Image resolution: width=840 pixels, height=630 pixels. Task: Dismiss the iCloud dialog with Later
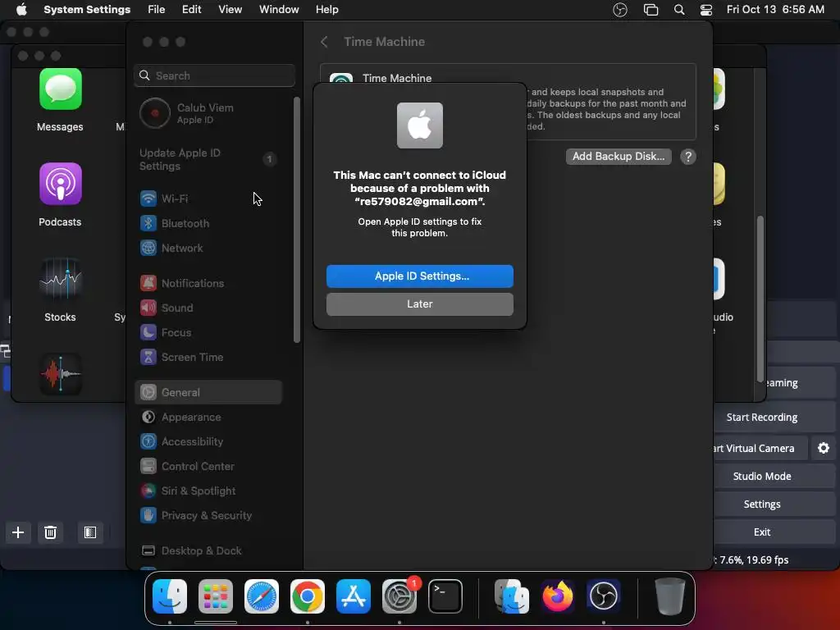[419, 304]
